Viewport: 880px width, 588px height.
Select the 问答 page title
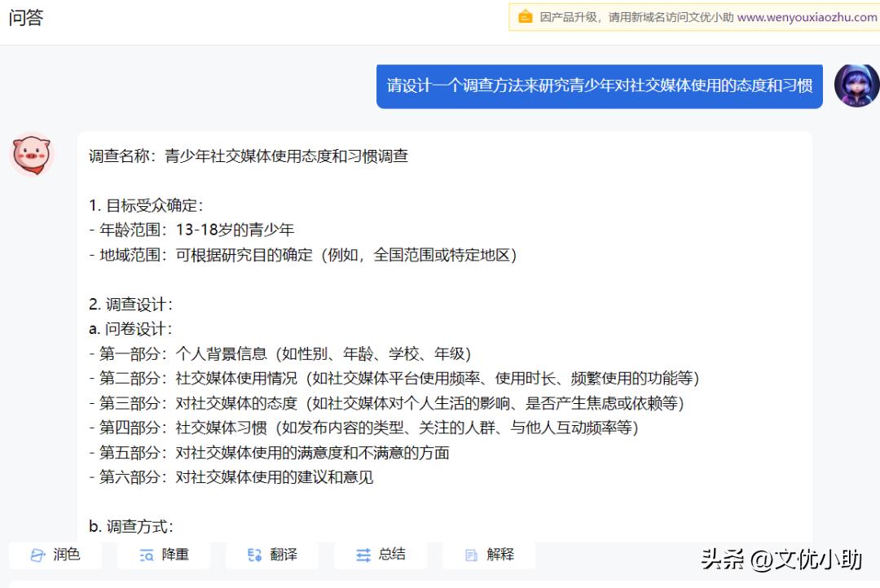26,18
